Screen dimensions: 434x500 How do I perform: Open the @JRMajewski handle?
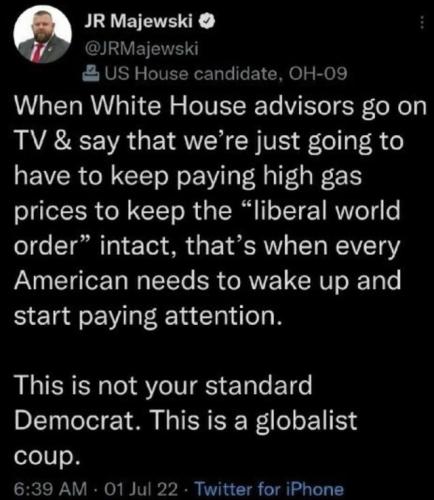[141, 49]
